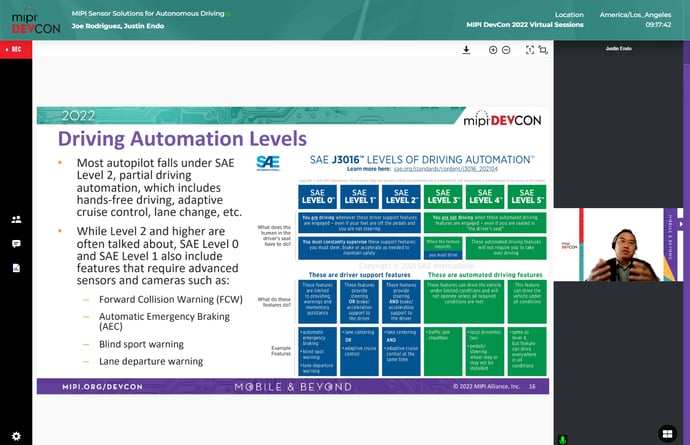Click the 'SAE LEVEL 3' green box
This screenshot has width=690, height=445.
443,196
